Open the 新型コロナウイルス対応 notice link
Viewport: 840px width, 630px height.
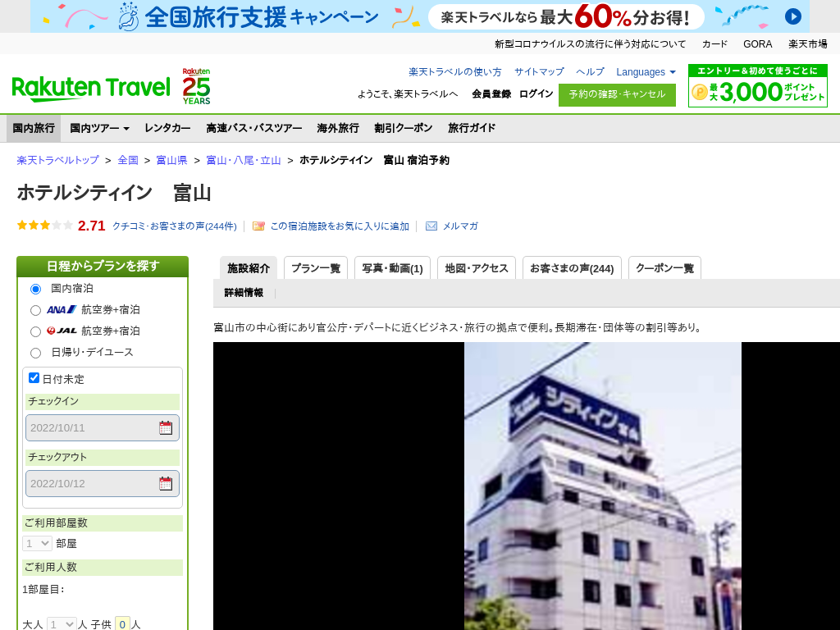pos(590,44)
